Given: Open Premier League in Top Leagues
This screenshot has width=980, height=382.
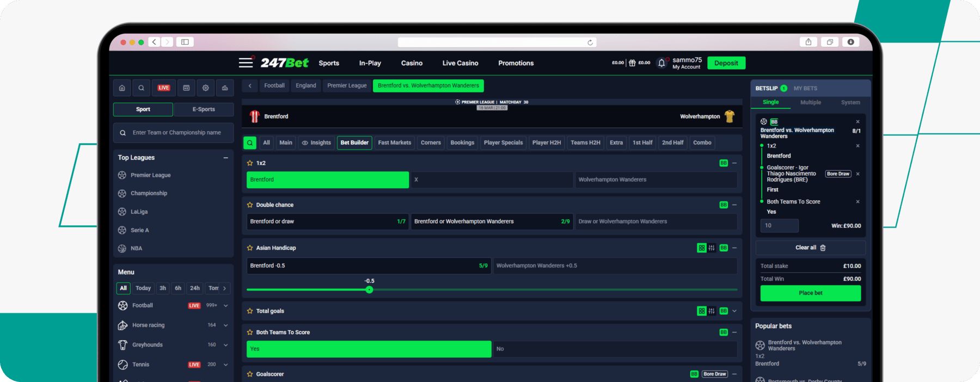Looking at the screenshot, I should click(150, 175).
